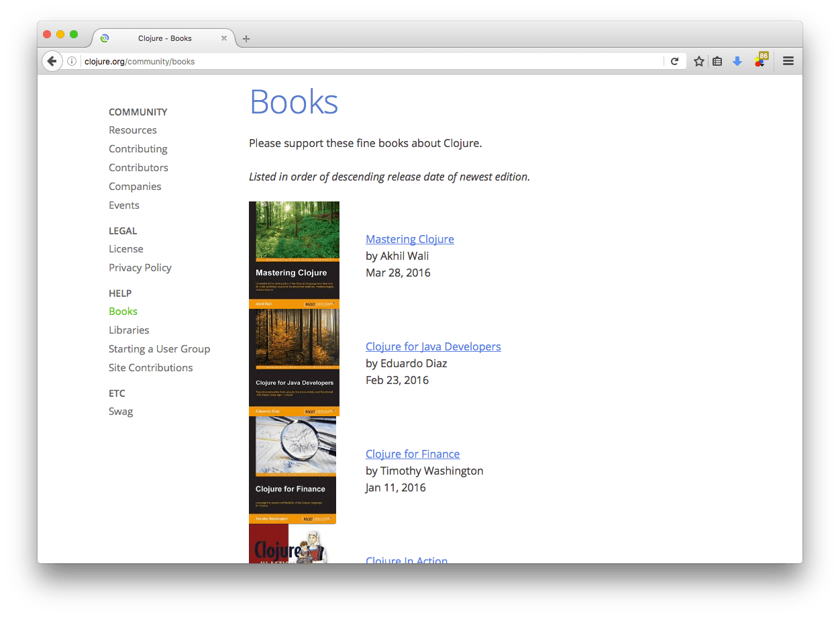Click the author text 'by Timothy Washington'
The height and width of the screenshot is (617, 840).
(x=425, y=471)
